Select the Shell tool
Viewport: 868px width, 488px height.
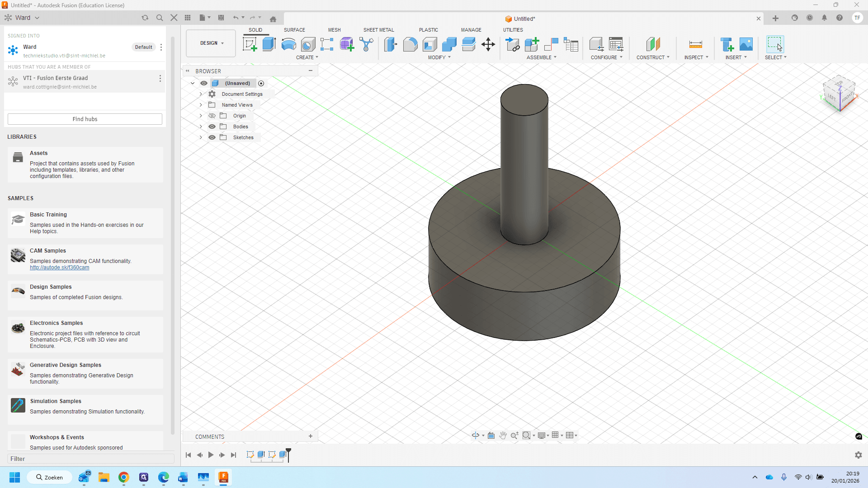pyautogui.click(x=430, y=44)
